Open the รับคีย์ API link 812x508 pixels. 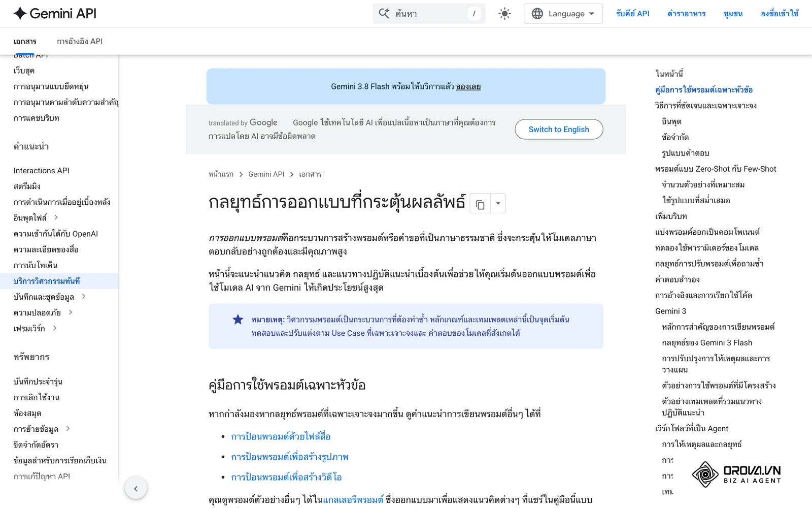633,14
